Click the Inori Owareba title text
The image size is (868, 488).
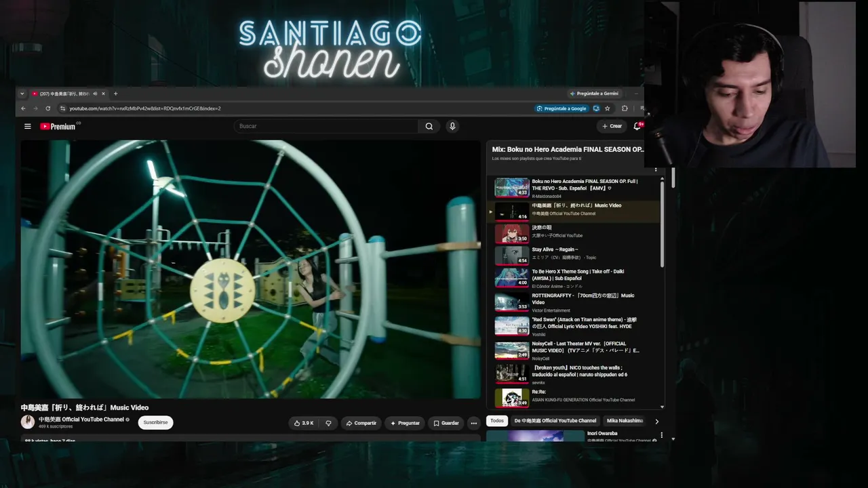point(602,433)
